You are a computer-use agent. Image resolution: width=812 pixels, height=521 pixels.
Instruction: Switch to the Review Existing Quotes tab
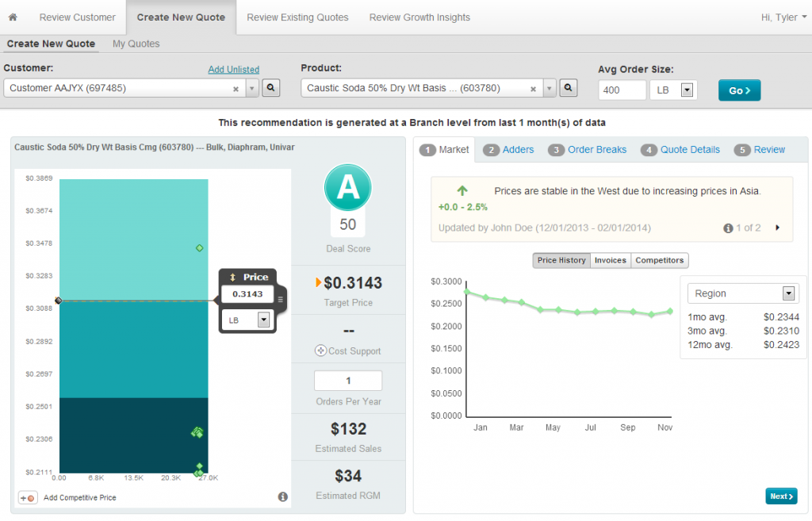(297, 17)
